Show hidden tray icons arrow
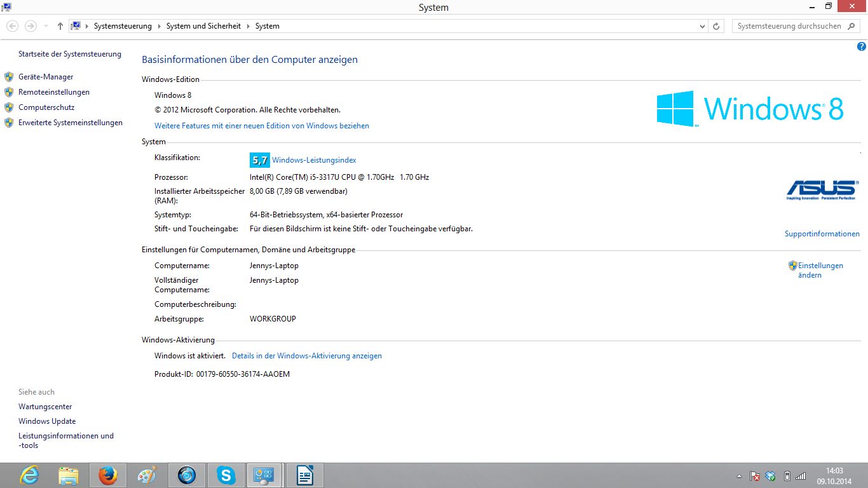Viewport: 868px width, 488px height. 739,476
